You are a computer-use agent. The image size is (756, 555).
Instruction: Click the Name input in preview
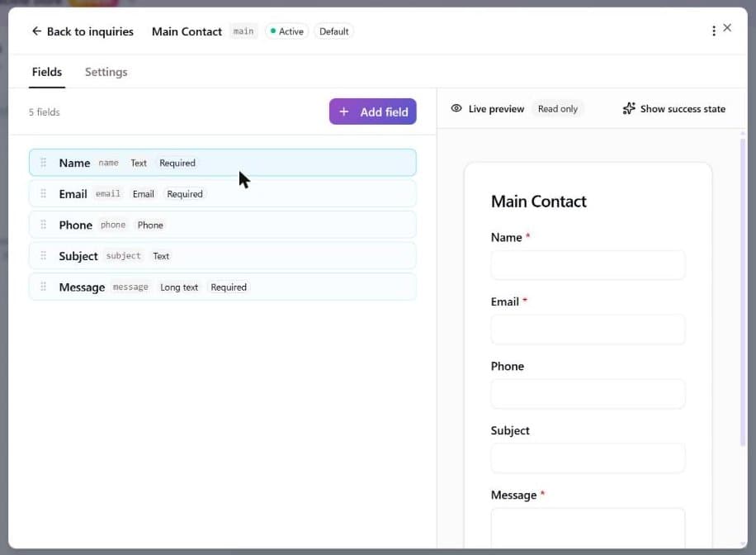pyautogui.click(x=588, y=265)
